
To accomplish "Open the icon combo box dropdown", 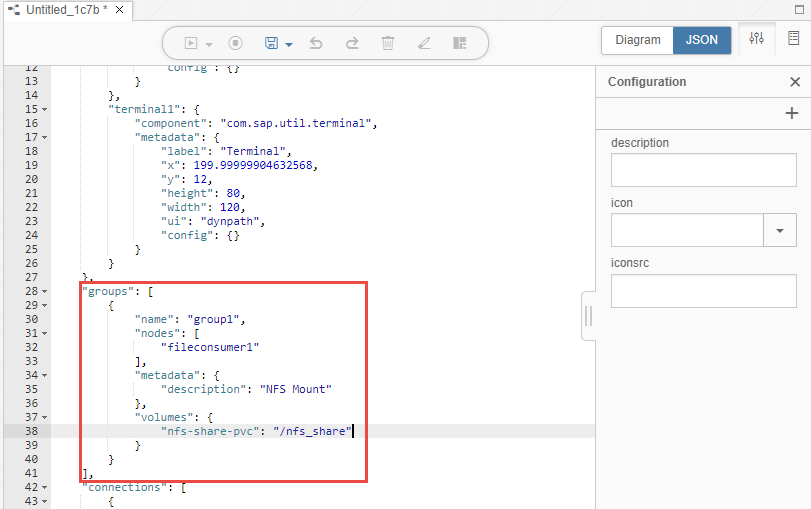I will point(779,230).
